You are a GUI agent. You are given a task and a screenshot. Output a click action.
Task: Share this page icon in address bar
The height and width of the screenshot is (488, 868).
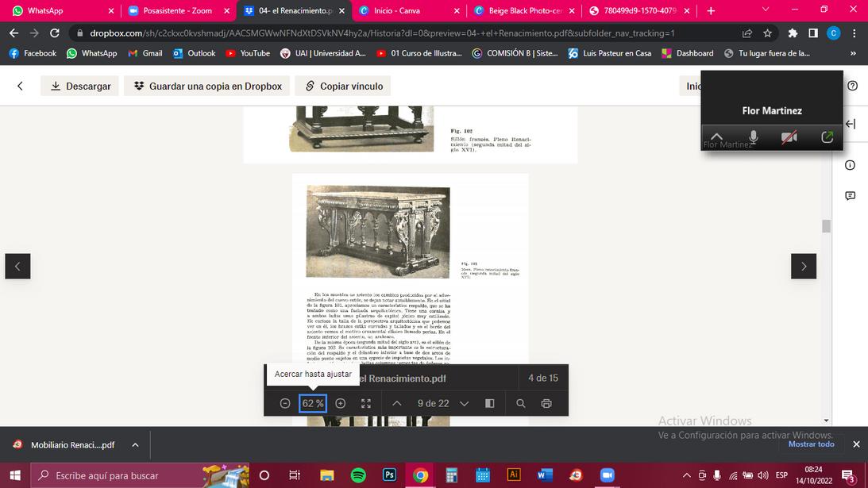click(x=746, y=33)
